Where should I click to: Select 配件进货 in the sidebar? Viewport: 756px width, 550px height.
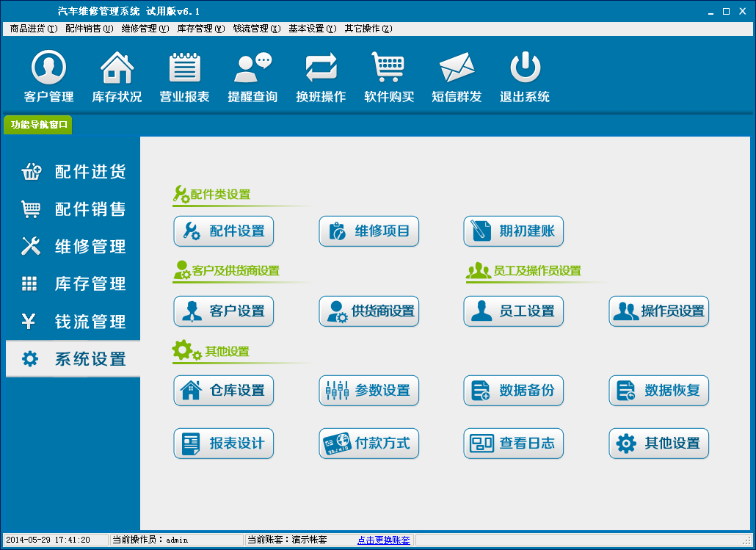(x=73, y=172)
